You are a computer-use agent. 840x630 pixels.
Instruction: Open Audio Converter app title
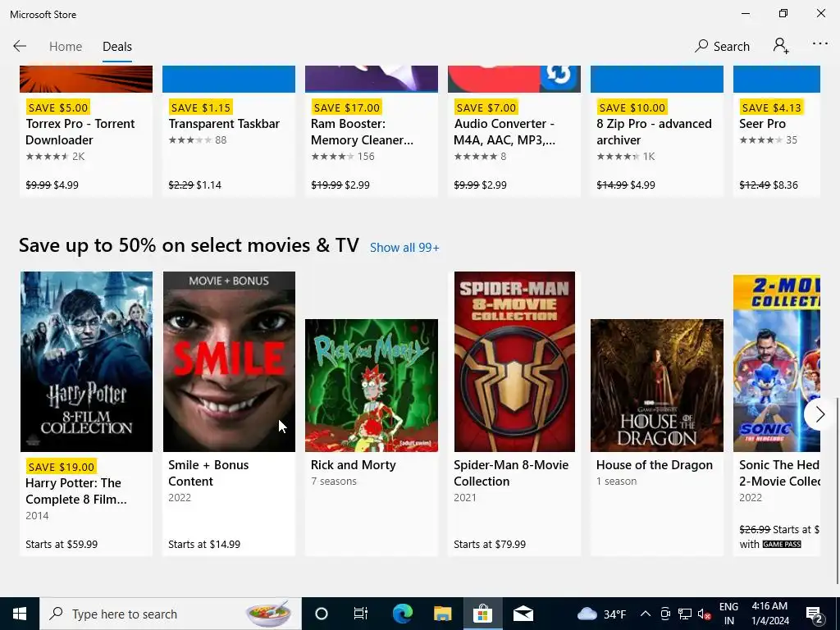[504, 132]
